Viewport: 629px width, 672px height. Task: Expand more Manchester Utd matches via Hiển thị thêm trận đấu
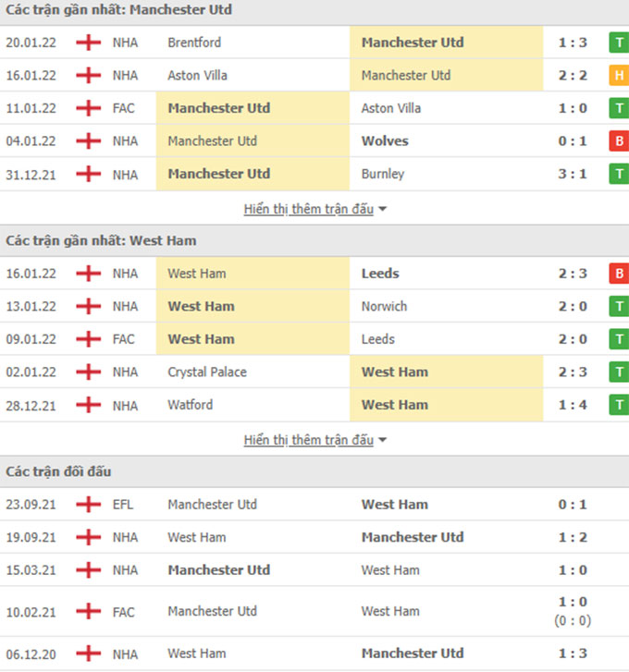click(x=314, y=209)
